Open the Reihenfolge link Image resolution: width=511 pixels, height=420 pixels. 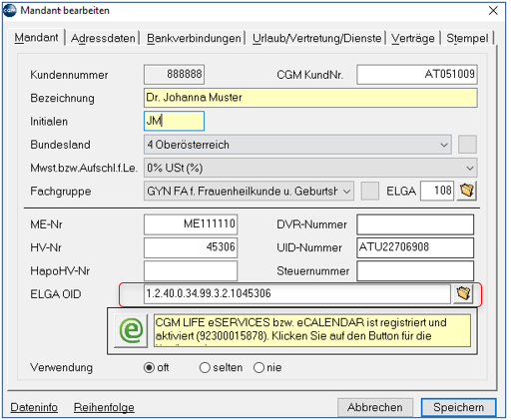pyautogui.click(x=104, y=407)
